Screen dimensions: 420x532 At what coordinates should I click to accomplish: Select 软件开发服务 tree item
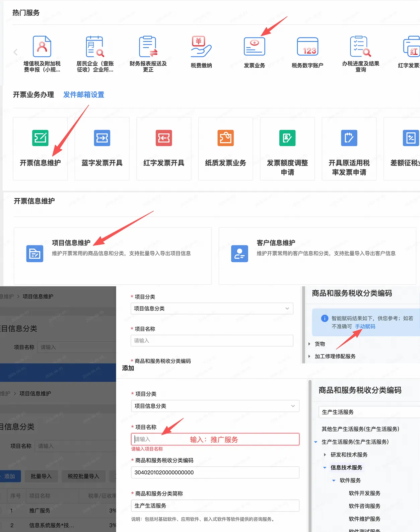point(364,493)
